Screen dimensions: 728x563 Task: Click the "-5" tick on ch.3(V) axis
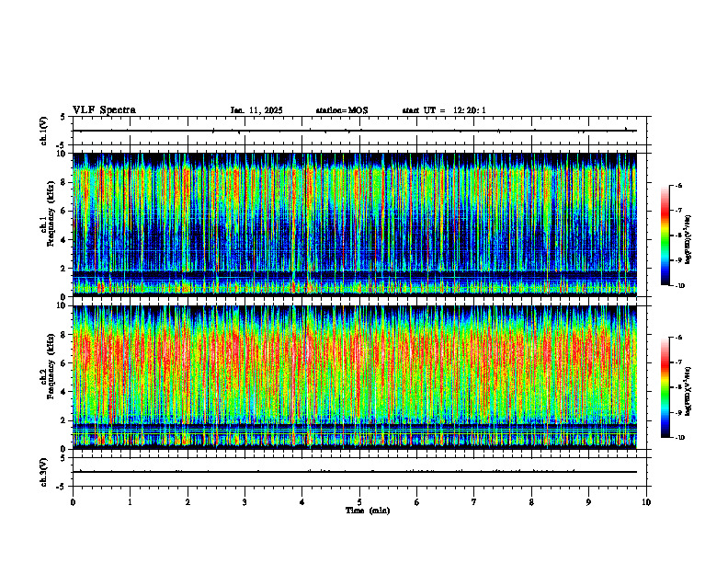(62, 487)
